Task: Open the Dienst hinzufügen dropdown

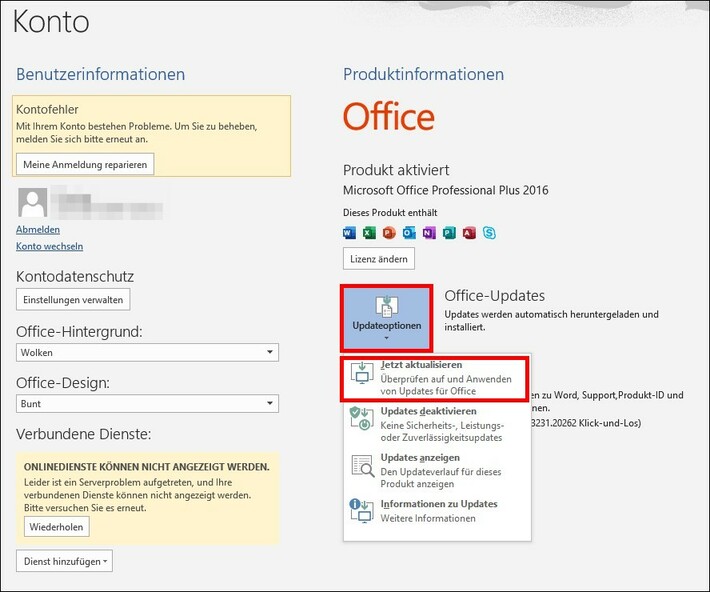Action: (64, 561)
